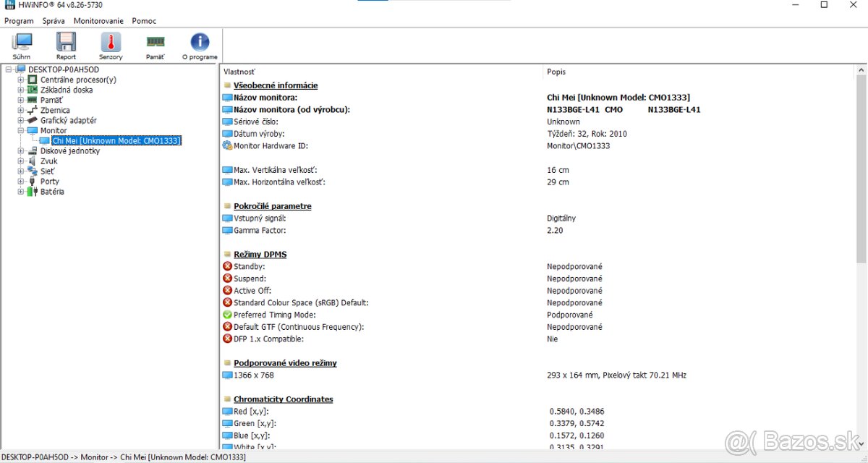Screen dimensions: 868x463
Task: Open the Program menu
Action: 19,21
